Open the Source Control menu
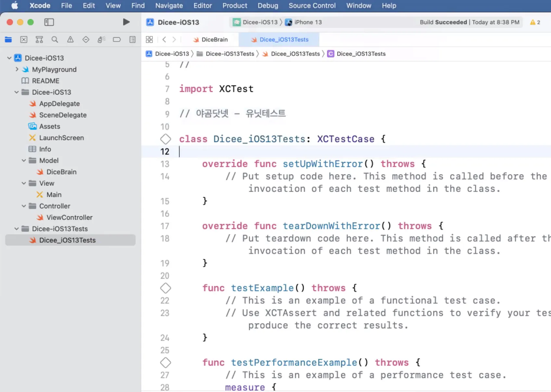This screenshot has height=392, width=551. (x=312, y=6)
